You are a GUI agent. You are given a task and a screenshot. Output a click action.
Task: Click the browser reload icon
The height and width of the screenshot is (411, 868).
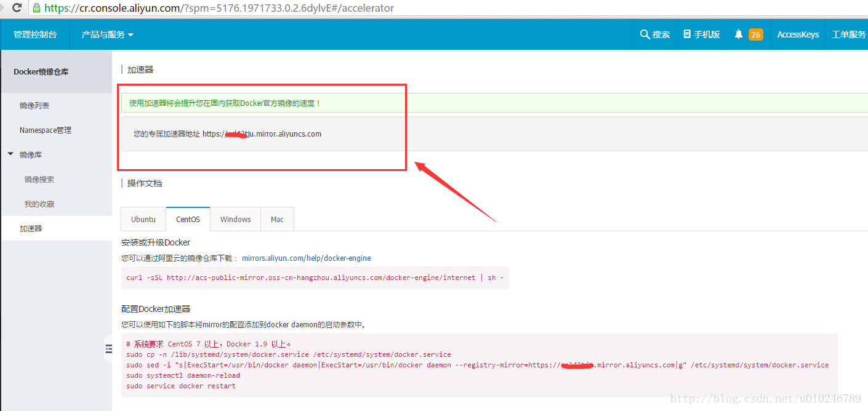coord(17,8)
